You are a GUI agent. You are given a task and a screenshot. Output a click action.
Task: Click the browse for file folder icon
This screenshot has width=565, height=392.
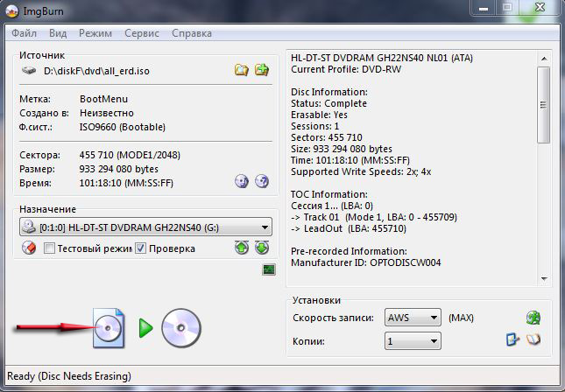(242, 69)
